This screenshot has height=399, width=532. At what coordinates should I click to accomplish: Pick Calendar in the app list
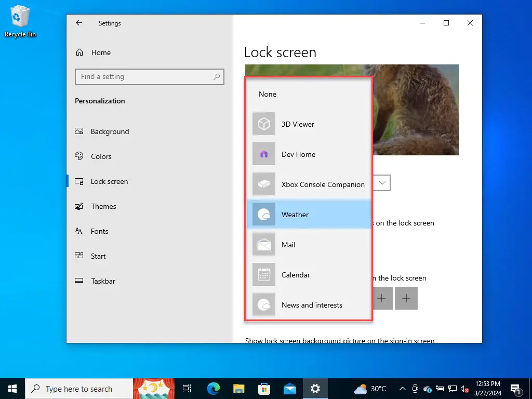pyautogui.click(x=309, y=275)
